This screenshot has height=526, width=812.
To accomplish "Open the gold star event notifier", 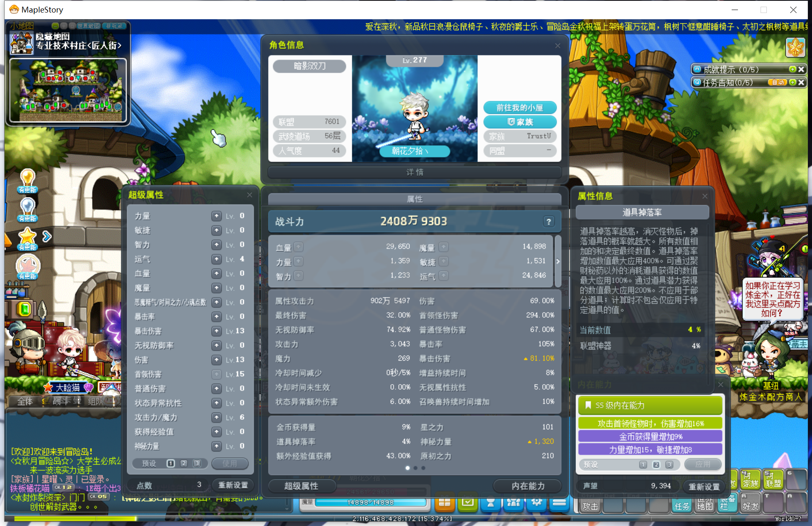I will (x=28, y=239).
